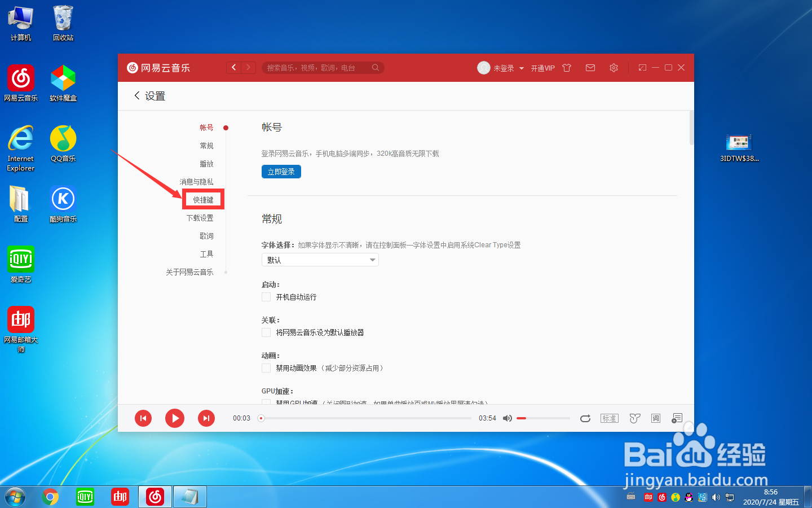Select 工具 in settings sidebar
Viewport: 812px width, 508px height.
point(206,254)
